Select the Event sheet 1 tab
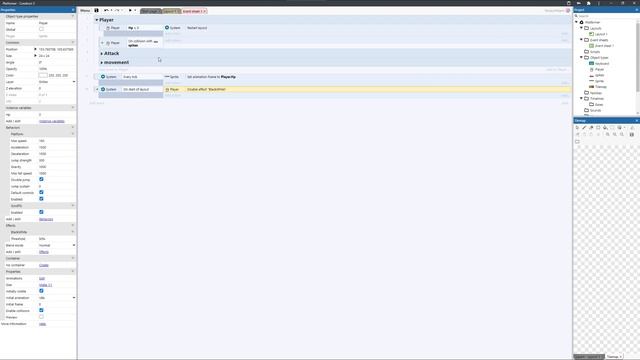The height and width of the screenshot is (360, 640). 193,11
